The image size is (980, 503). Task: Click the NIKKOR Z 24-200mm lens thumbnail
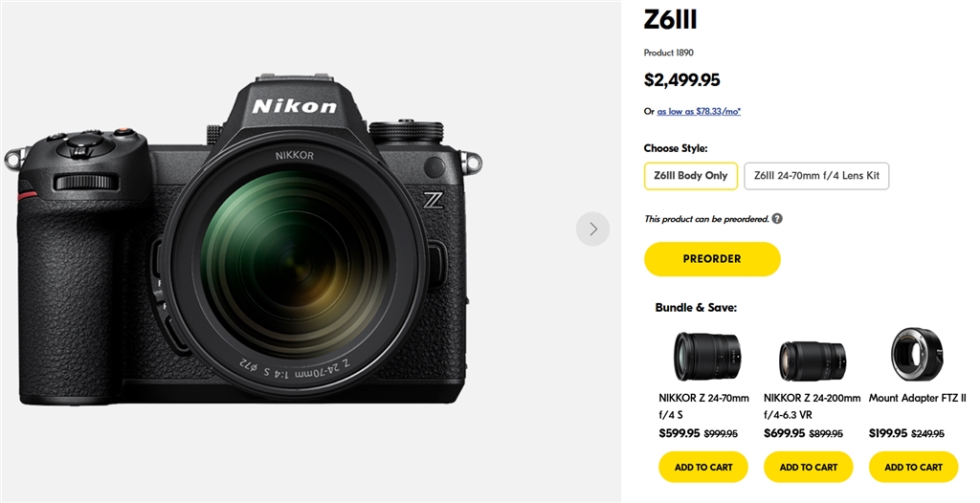(x=812, y=361)
